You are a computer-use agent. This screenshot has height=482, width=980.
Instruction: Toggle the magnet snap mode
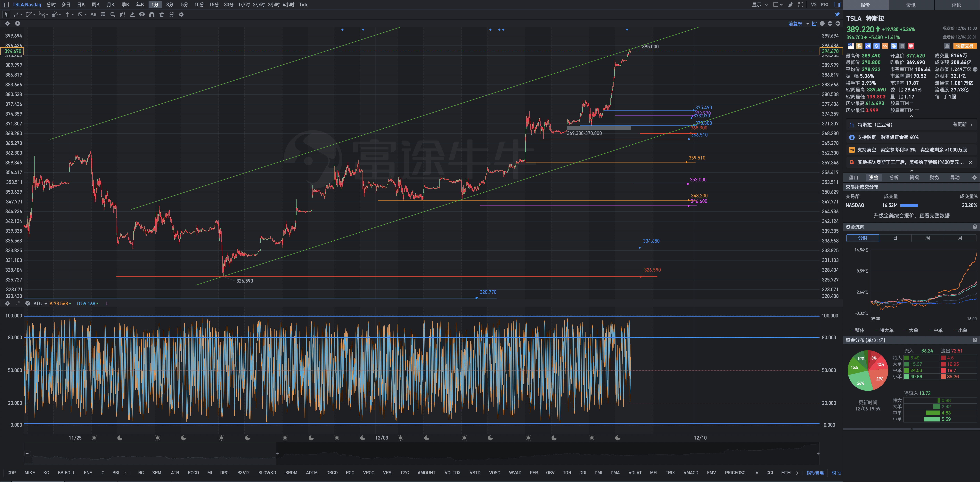pos(152,14)
